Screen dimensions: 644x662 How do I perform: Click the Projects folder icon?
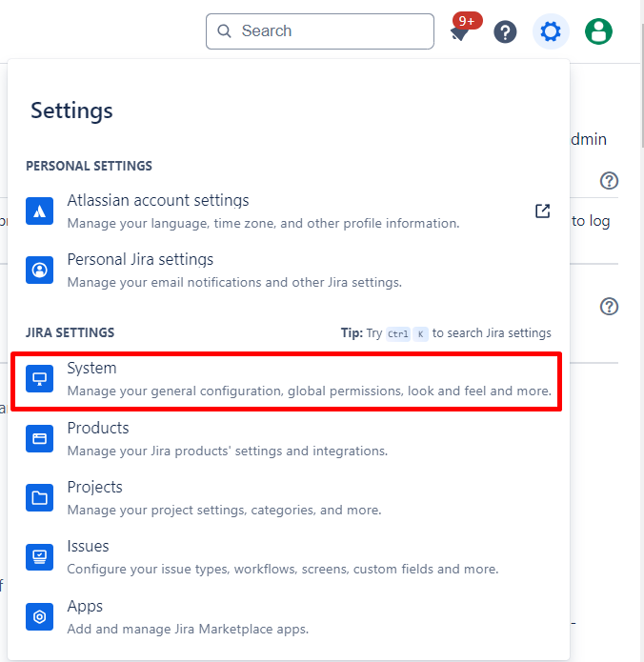(39, 498)
